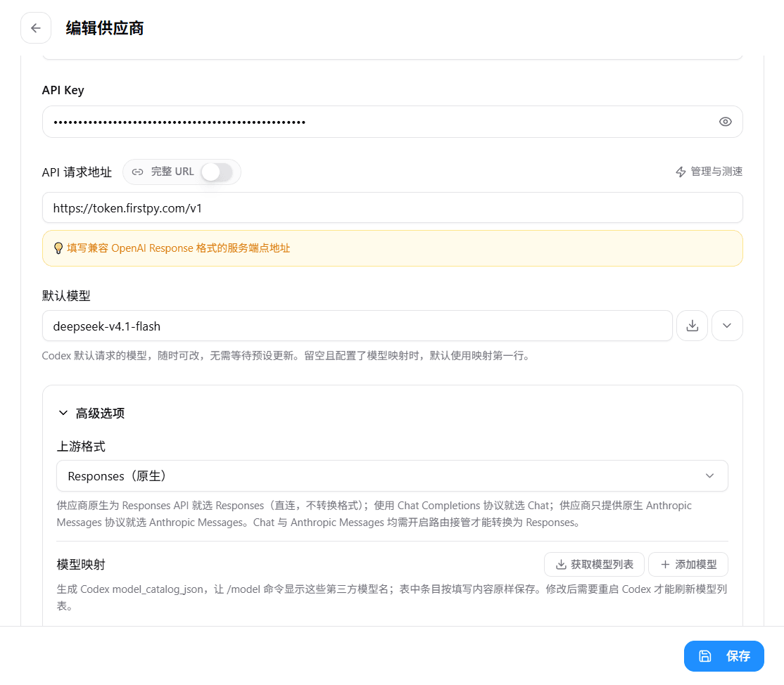Click the API 请求地址 label
784x685 pixels.
point(77,172)
